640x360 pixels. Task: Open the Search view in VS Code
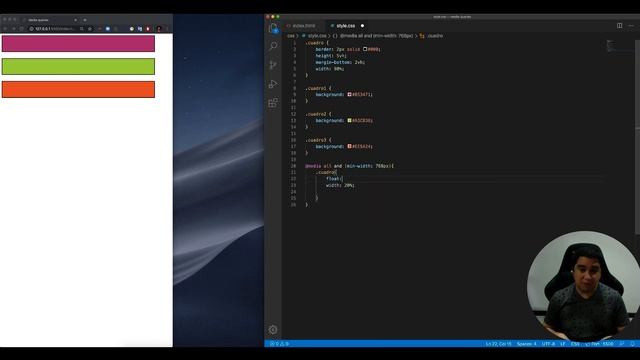273,46
